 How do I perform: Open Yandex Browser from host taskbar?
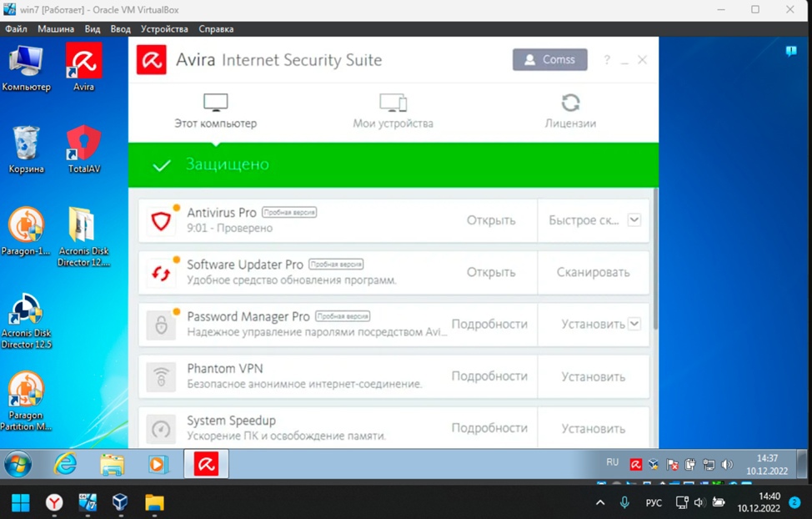click(54, 501)
